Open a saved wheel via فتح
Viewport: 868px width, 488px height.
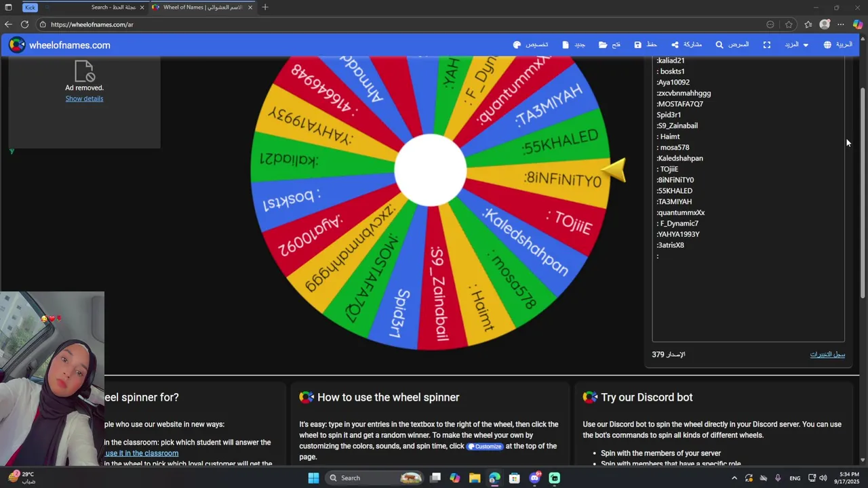click(610, 45)
